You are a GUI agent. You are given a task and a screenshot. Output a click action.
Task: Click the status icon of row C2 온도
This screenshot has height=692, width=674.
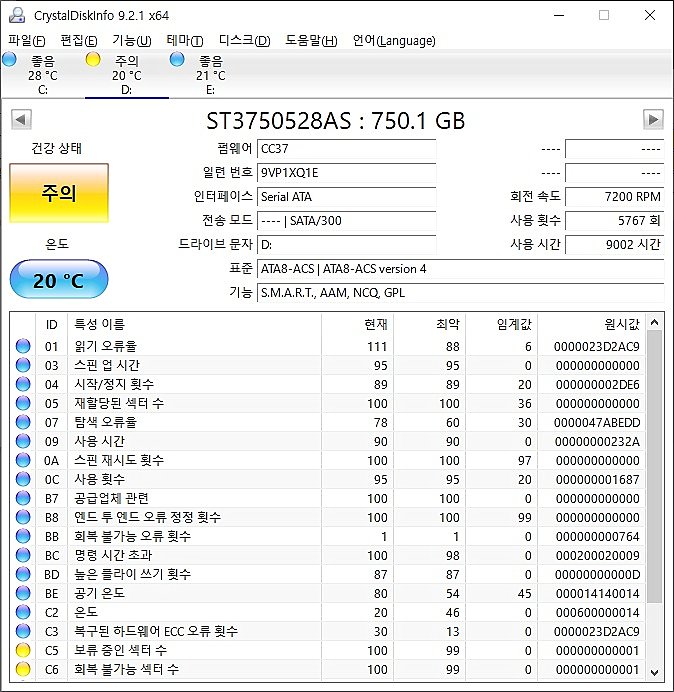(x=23, y=612)
